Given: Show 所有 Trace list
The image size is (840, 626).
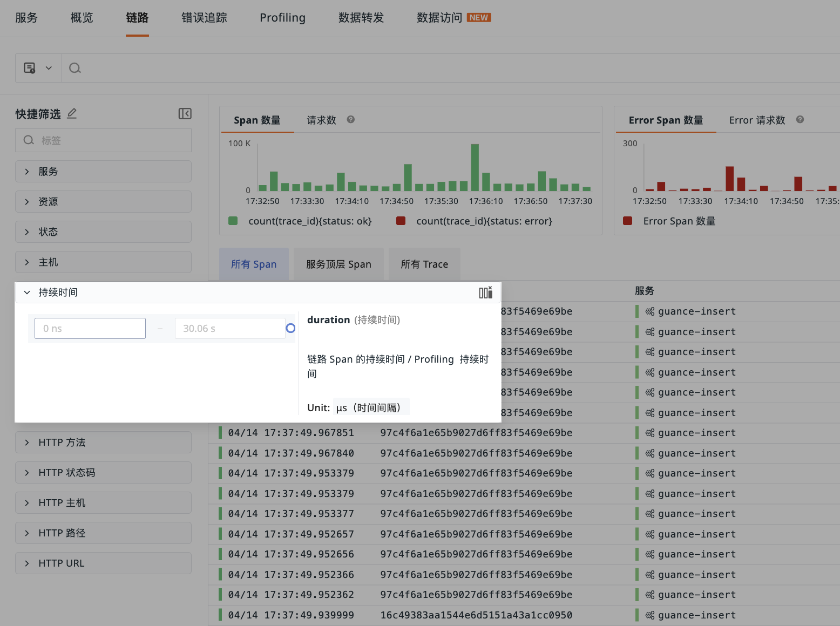Looking at the screenshot, I should click(x=424, y=264).
